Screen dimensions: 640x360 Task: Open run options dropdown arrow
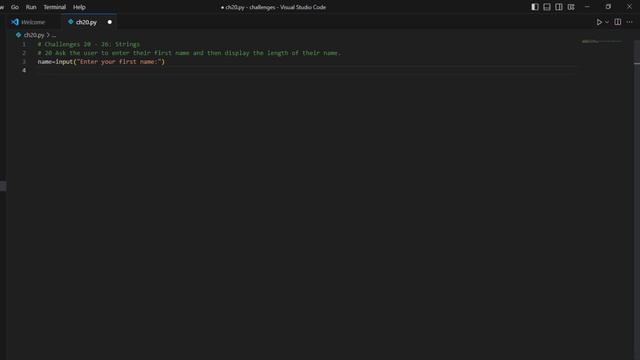click(607, 22)
